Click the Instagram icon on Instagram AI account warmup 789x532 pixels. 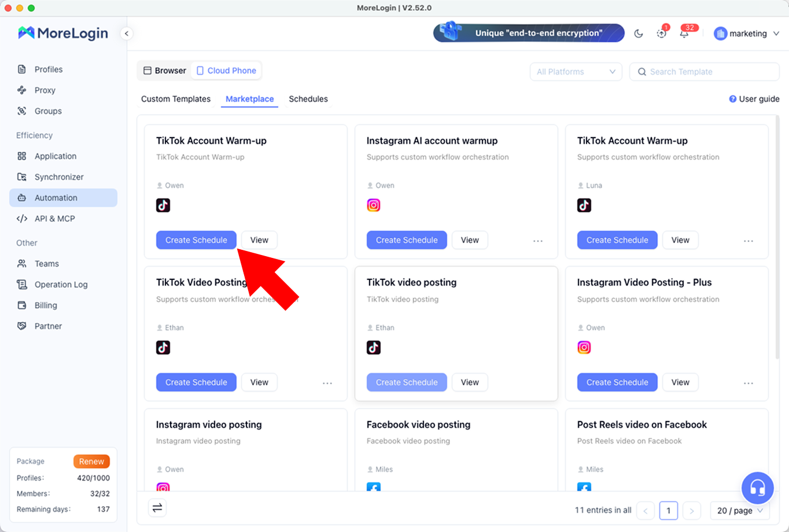[374, 205]
